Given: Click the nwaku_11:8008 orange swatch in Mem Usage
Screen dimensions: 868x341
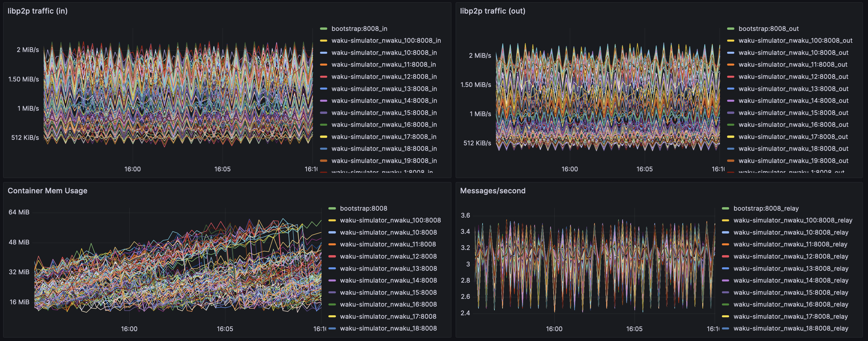Looking at the screenshot, I should pos(332,244).
